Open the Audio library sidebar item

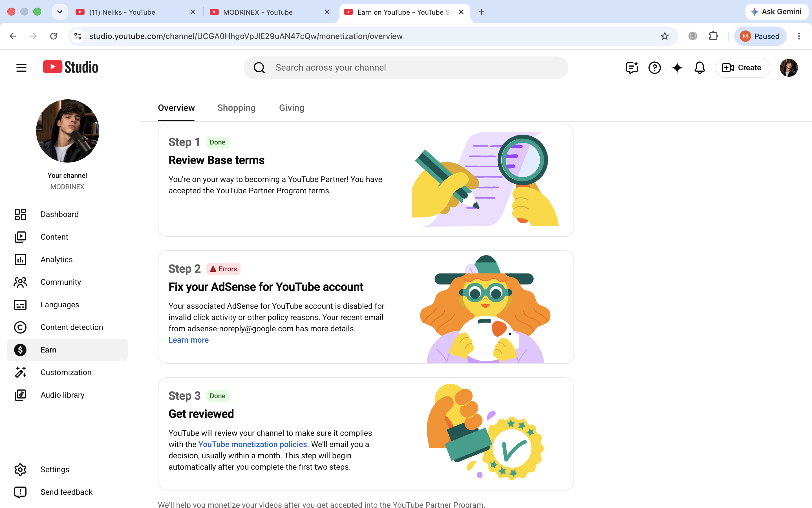(67, 395)
